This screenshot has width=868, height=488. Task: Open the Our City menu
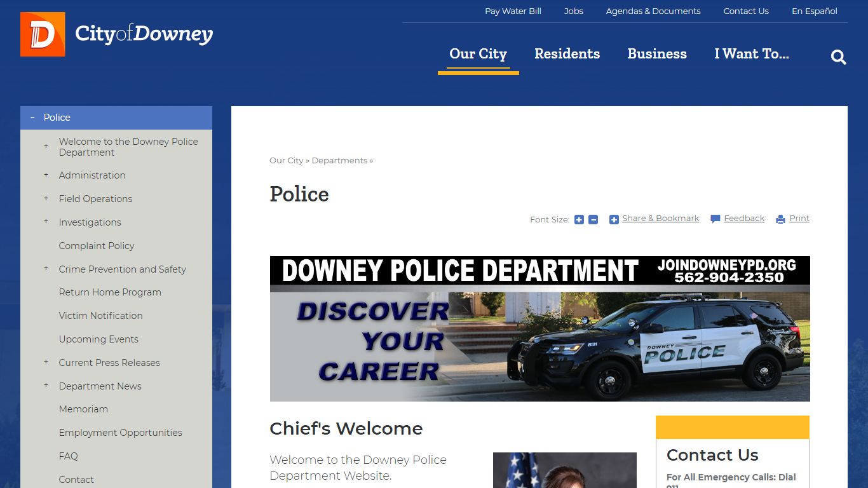478,54
